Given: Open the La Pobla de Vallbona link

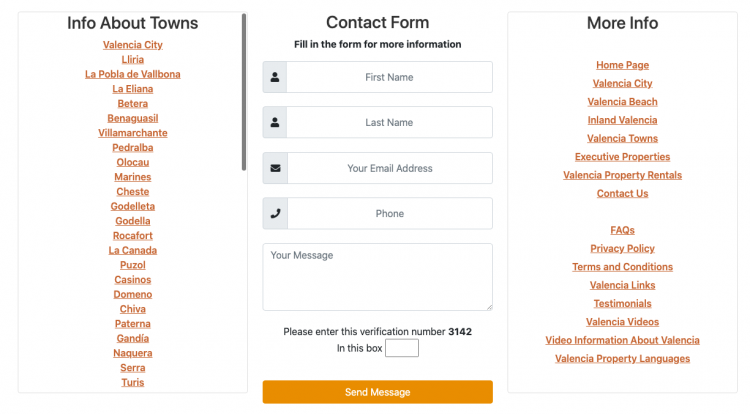Looking at the screenshot, I should 133,74.
